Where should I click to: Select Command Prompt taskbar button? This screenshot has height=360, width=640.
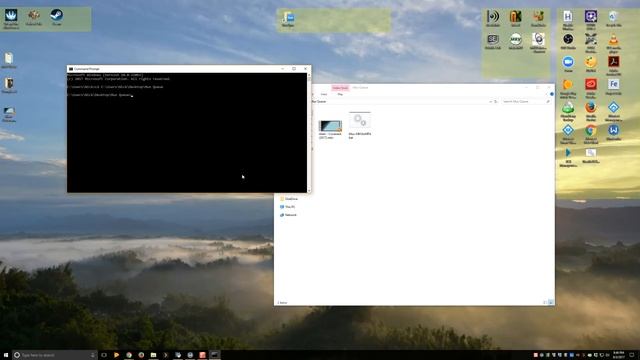pyautogui.click(x=215, y=355)
